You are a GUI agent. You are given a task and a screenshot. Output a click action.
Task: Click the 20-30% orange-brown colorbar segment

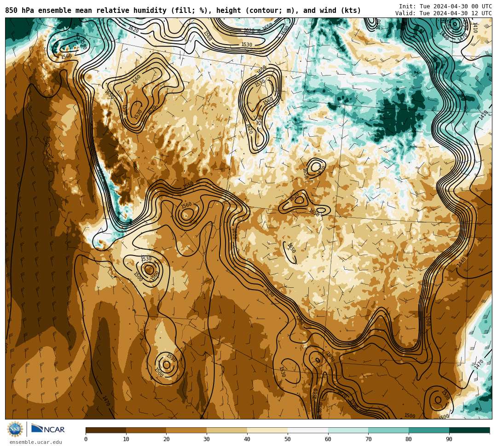tap(187, 430)
